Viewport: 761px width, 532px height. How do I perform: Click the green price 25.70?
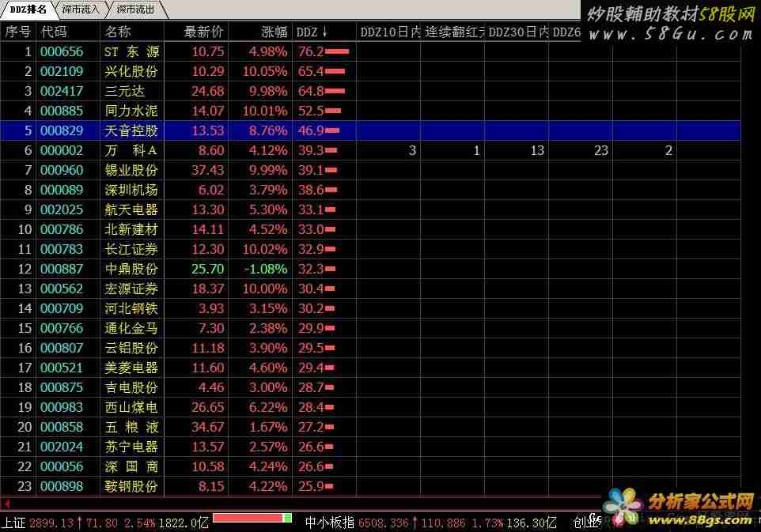coord(208,269)
